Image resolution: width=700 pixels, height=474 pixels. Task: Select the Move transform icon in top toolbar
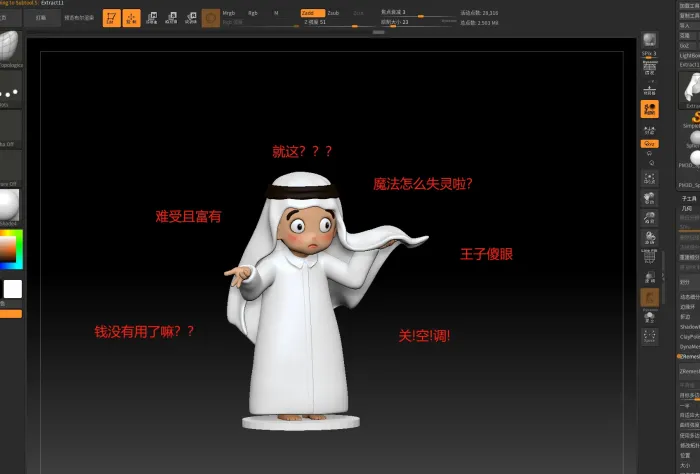pos(152,18)
